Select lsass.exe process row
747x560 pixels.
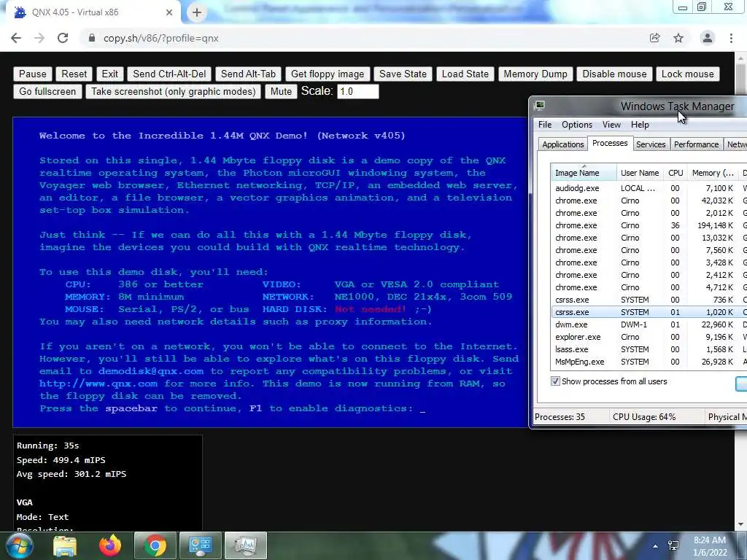click(x=649, y=349)
